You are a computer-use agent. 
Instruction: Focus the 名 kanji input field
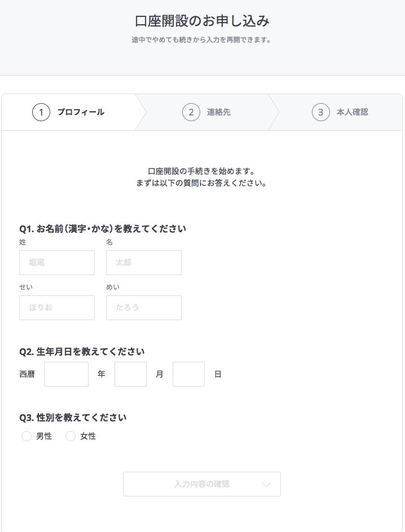tap(144, 263)
